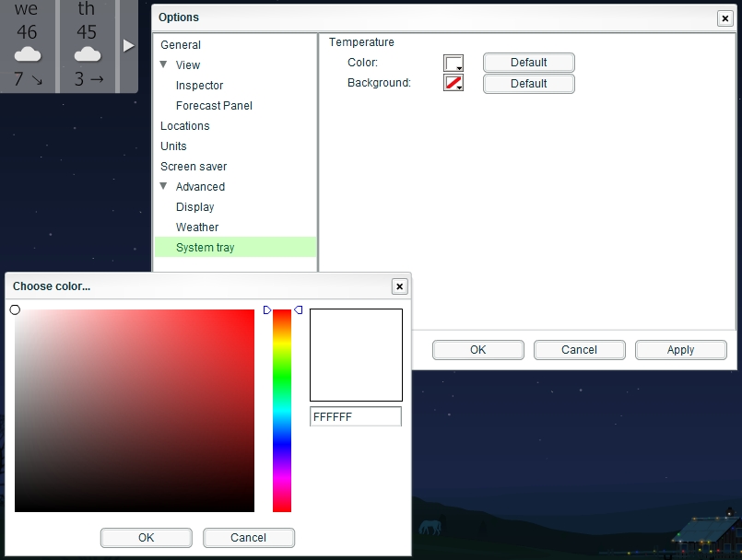Open the Screen saver settings
This screenshot has width=742, height=560.
point(194,166)
